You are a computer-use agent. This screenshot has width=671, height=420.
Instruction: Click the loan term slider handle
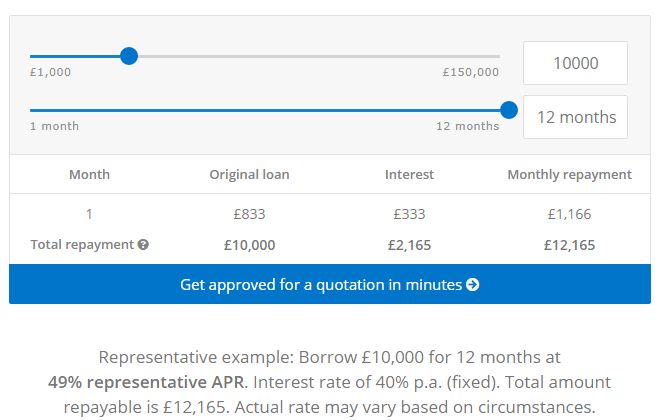[x=509, y=110]
